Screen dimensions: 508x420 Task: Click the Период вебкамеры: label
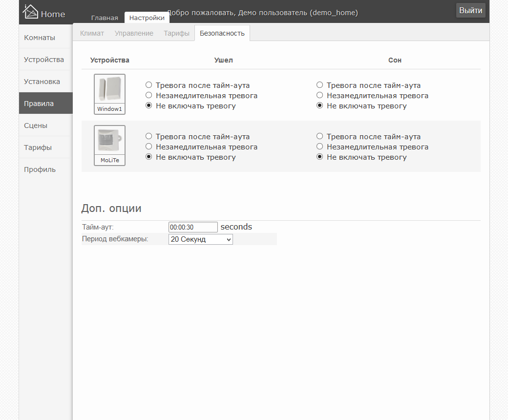pyautogui.click(x=115, y=239)
